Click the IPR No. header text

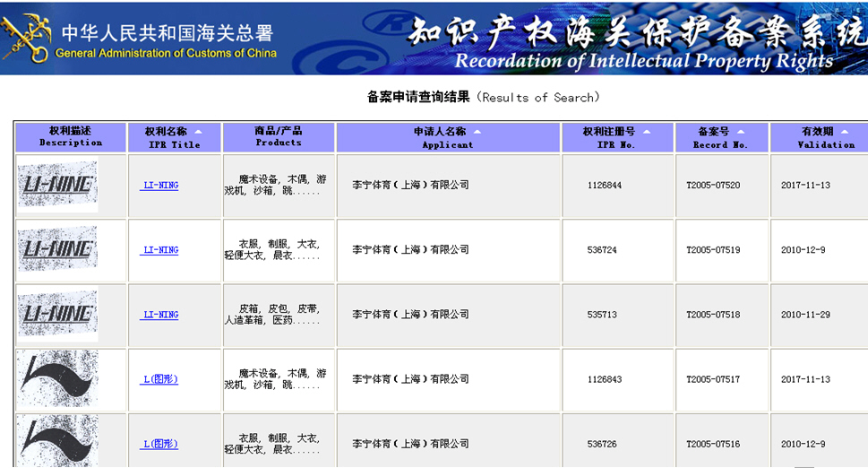click(615, 144)
